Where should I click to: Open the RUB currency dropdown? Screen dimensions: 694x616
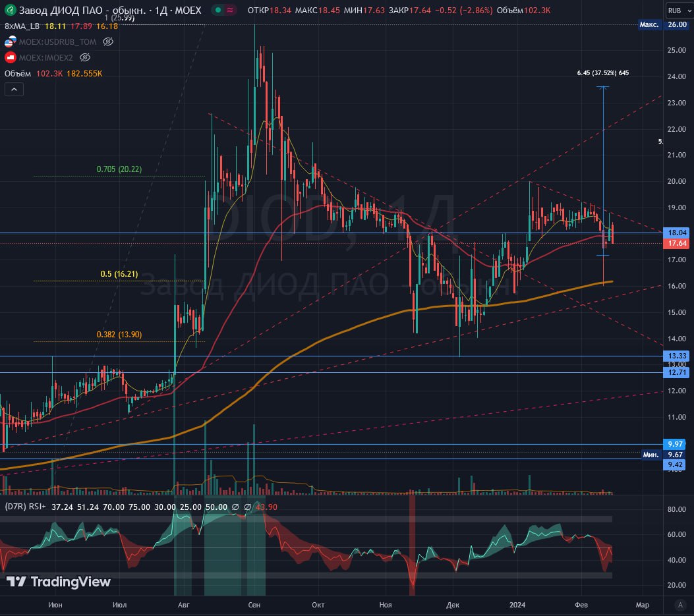(674, 11)
